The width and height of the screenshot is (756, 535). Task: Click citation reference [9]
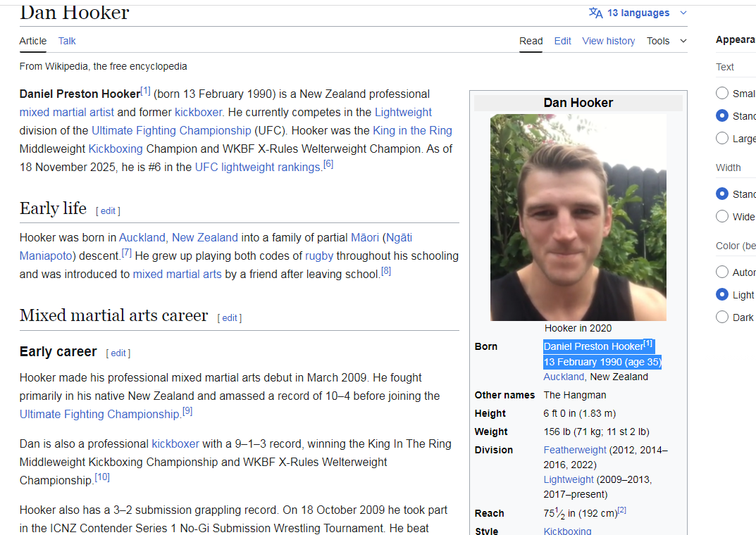[187, 411]
